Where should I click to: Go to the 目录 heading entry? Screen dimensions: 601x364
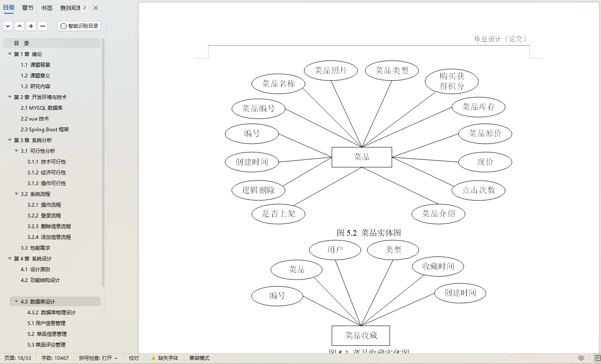coord(52,43)
